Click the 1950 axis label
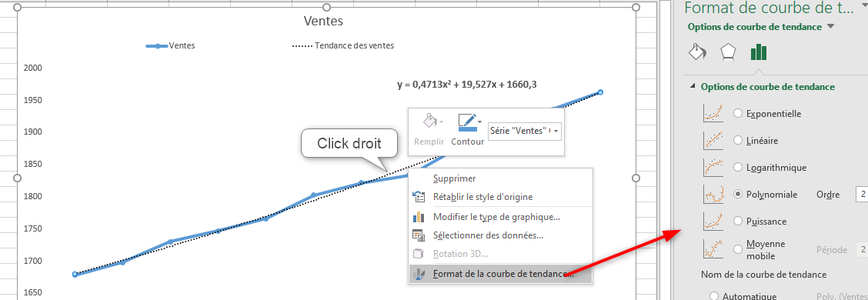This screenshot has width=868, height=300. (x=33, y=100)
